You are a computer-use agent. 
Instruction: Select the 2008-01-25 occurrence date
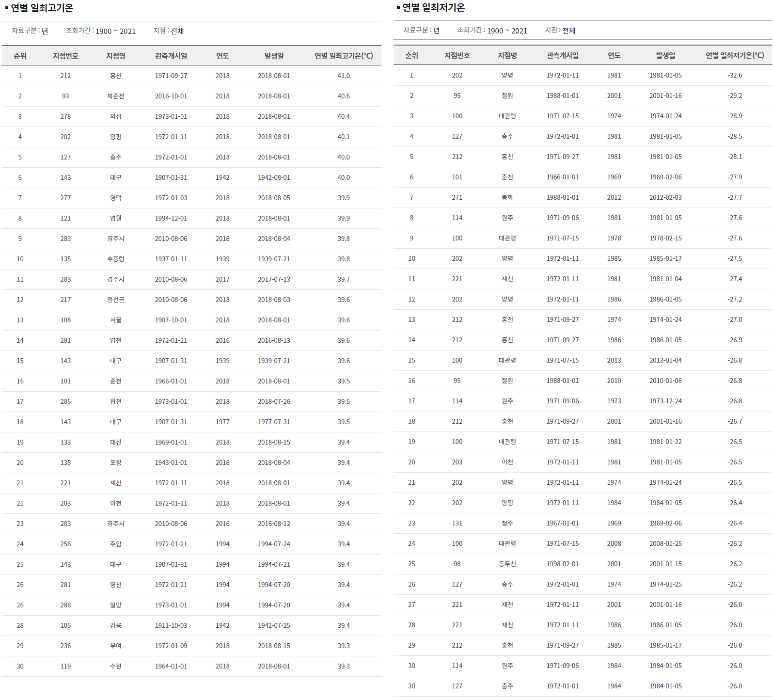tap(665, 543)
